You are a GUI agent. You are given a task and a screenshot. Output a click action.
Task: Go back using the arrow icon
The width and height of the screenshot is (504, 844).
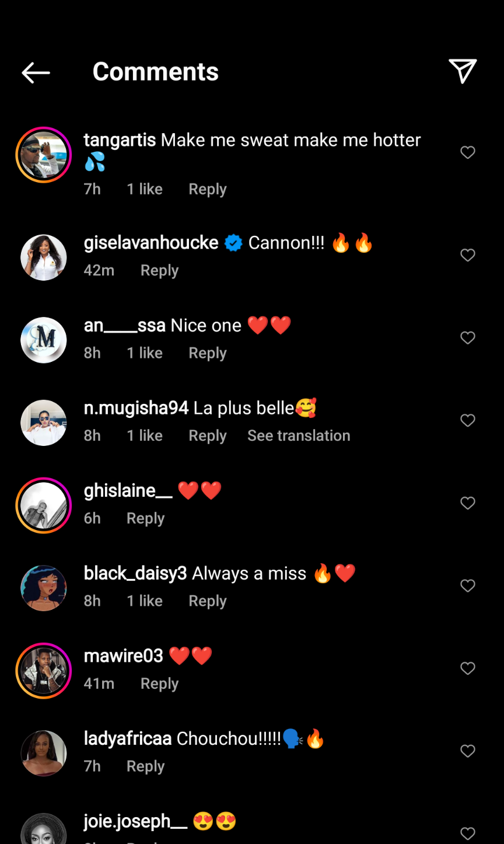(36, 72)
